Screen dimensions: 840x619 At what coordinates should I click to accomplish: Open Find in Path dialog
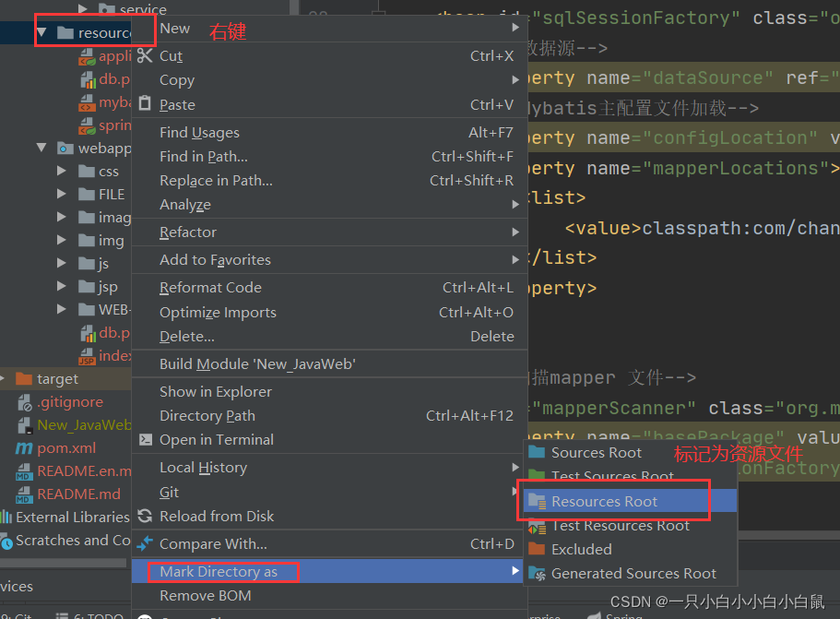[329, 157]
